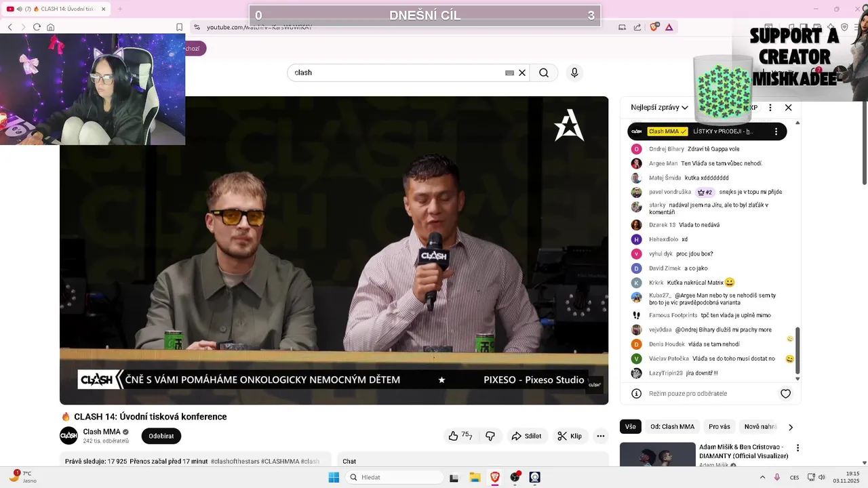
Task: Go back with the browser back arrow
Action: (9, 27)
